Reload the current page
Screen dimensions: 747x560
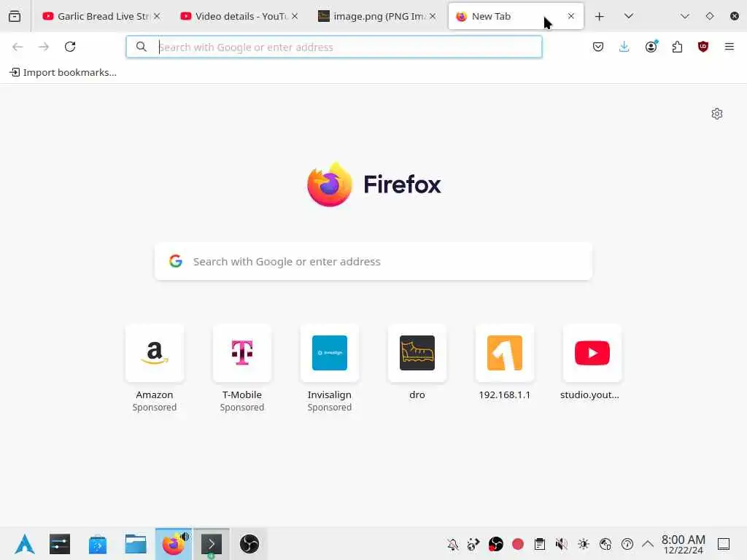coord(70,47)
